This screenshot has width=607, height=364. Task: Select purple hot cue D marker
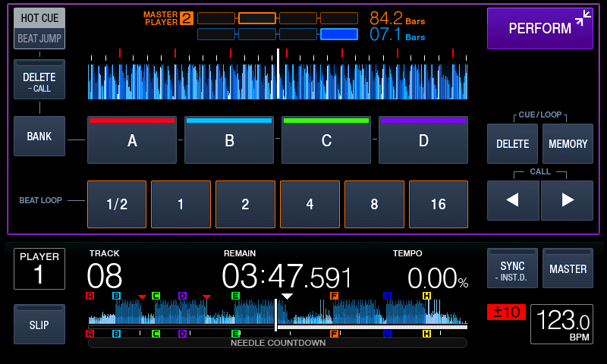pos(182,296)
